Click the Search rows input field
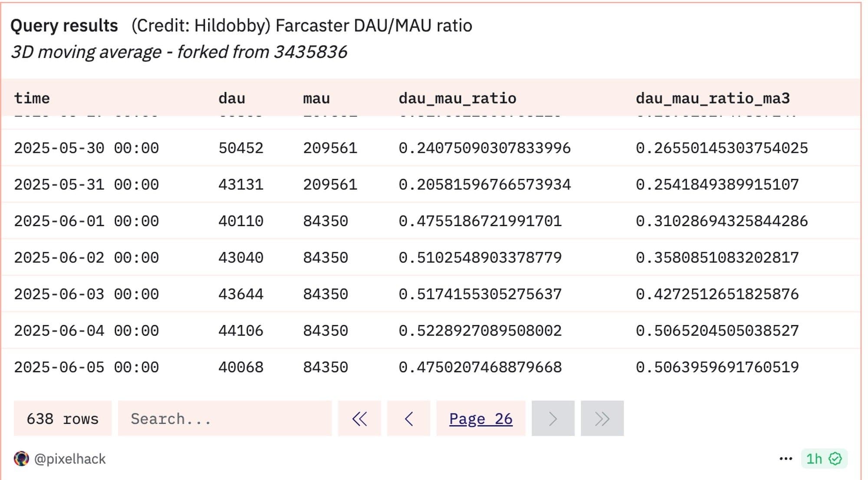868x480 pixels. [x=224, y=418]
